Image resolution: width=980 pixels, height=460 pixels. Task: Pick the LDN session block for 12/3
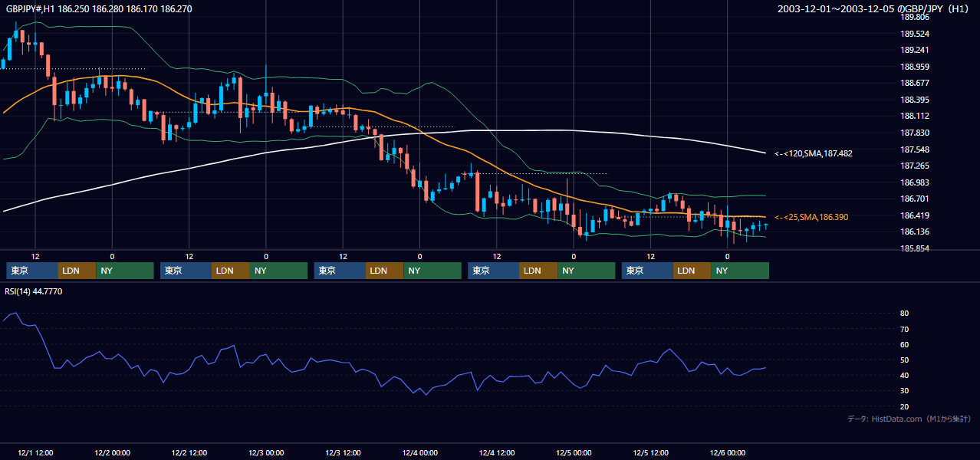pos(385,271)
